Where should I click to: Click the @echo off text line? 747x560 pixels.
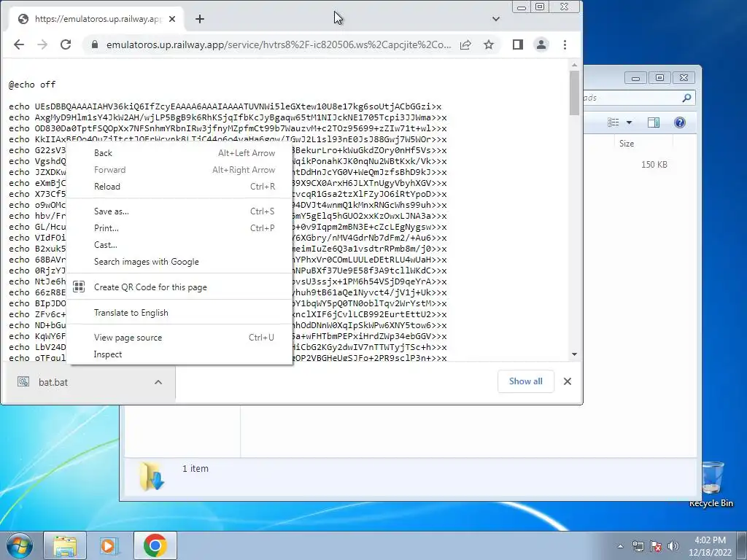coord(32,85)
